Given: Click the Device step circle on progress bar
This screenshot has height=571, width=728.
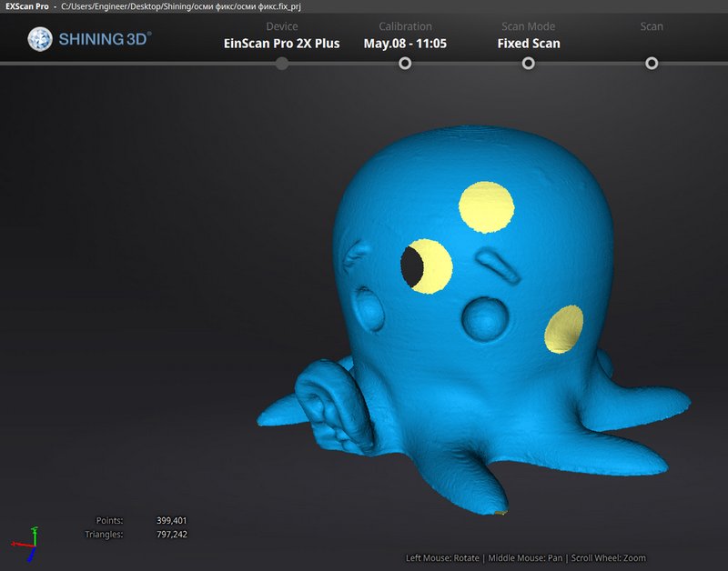Looking at the screenshot, I should (x=282, y=63).
